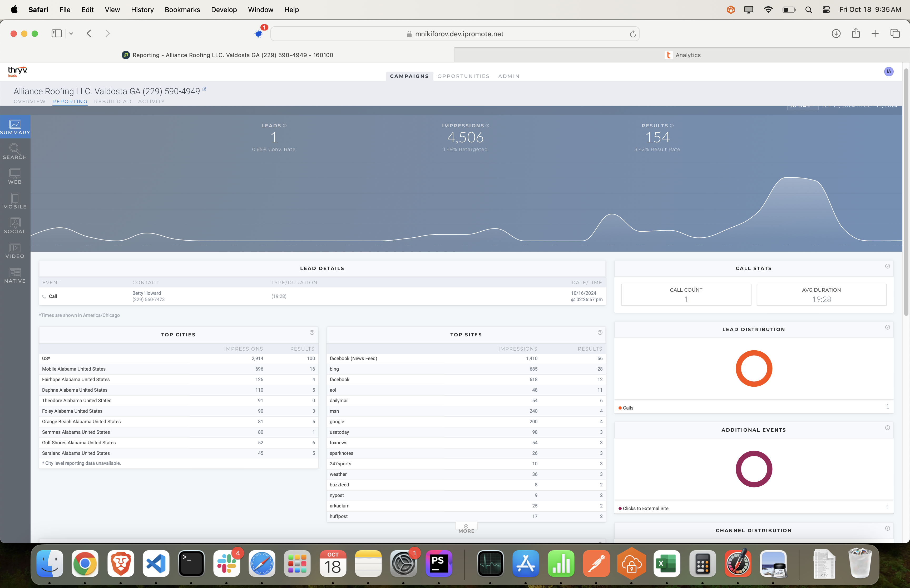Image resolution: width=910 pixels, height=588 pixels.
Task: Click the Call Stats help icon
Action: click(x=887, y=266)
